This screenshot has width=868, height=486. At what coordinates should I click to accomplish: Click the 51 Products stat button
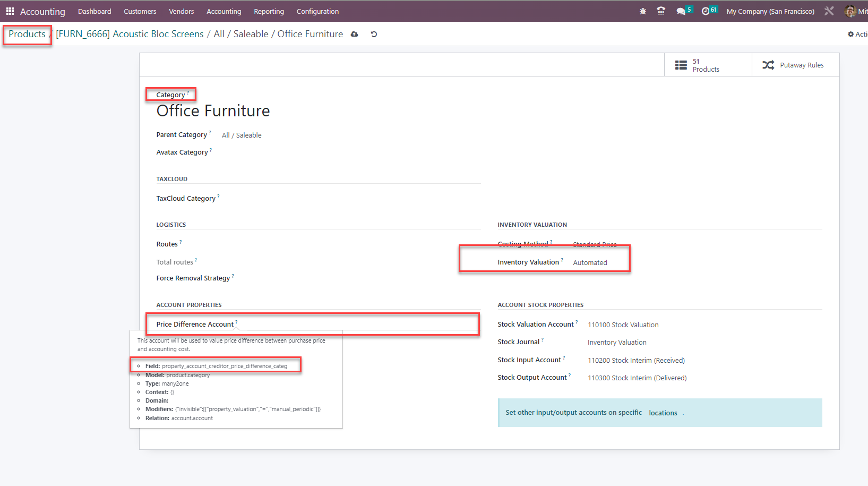pyautogui.click(x=708, y=65)
